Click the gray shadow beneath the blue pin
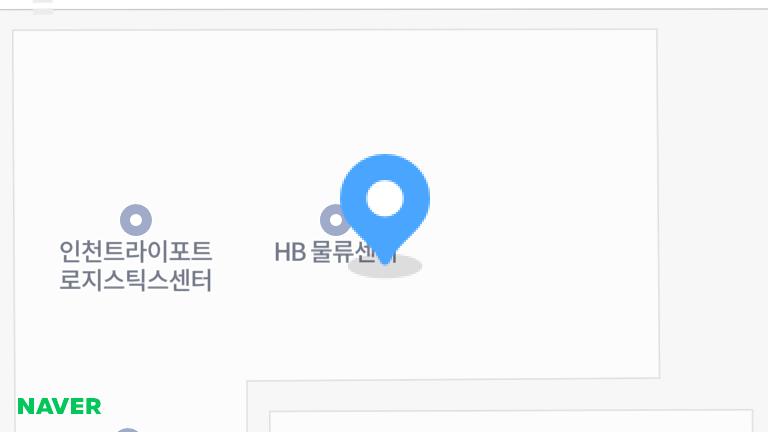This screenshot has width=768, height=432. point(385,267)
